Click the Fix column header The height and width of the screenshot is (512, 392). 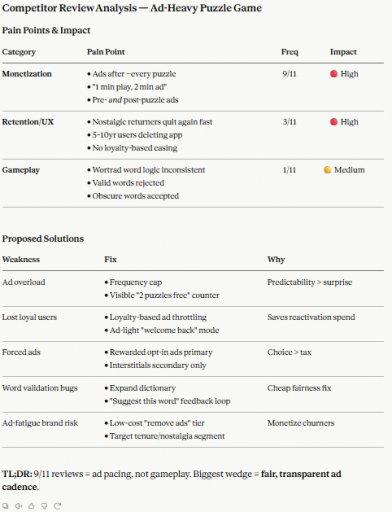click(110, 259)
